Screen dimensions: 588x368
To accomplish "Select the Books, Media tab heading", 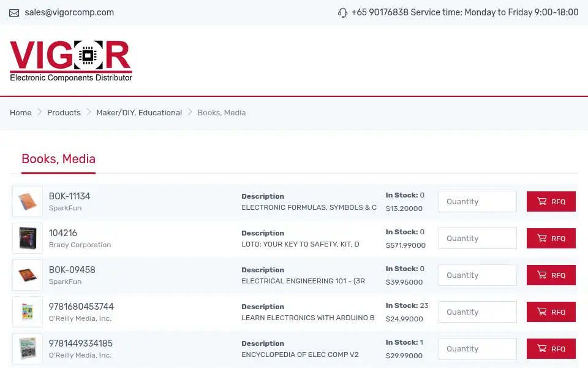I will 59,159.
